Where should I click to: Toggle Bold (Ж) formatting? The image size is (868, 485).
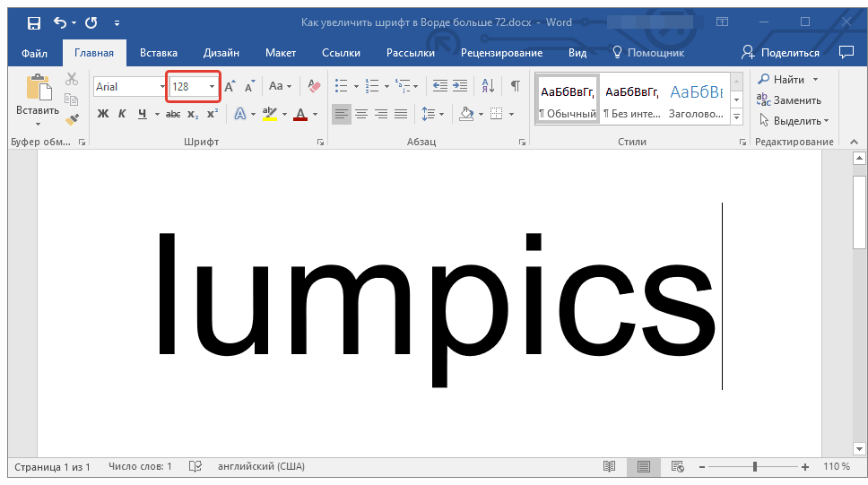click(102, 114)
